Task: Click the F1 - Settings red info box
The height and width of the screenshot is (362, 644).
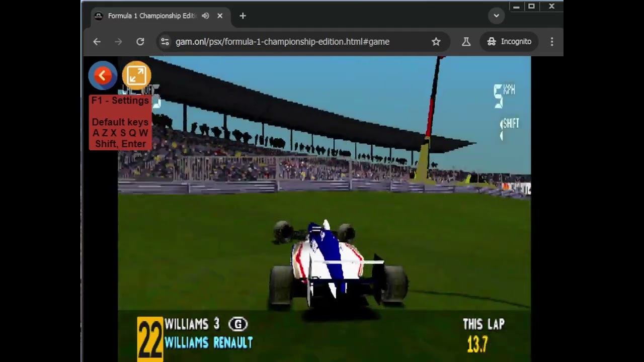Action: pyautogui.click(x=120, y=122)
